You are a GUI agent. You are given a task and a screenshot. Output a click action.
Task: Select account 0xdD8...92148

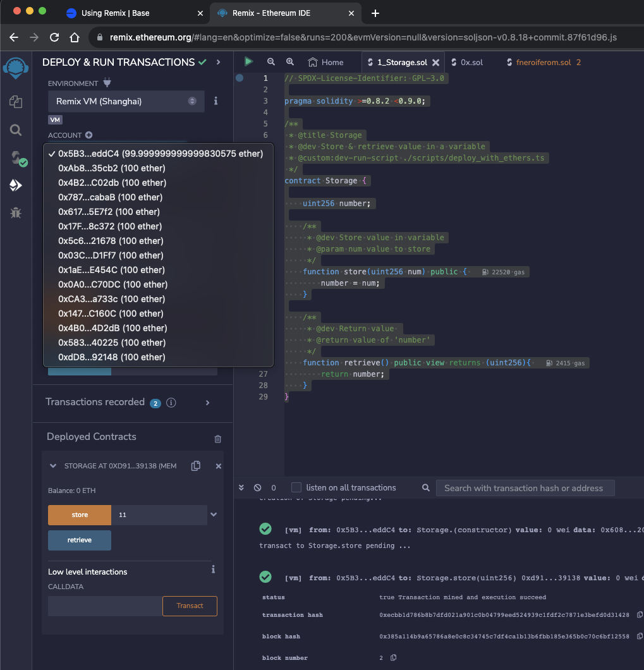pos(158,357)
